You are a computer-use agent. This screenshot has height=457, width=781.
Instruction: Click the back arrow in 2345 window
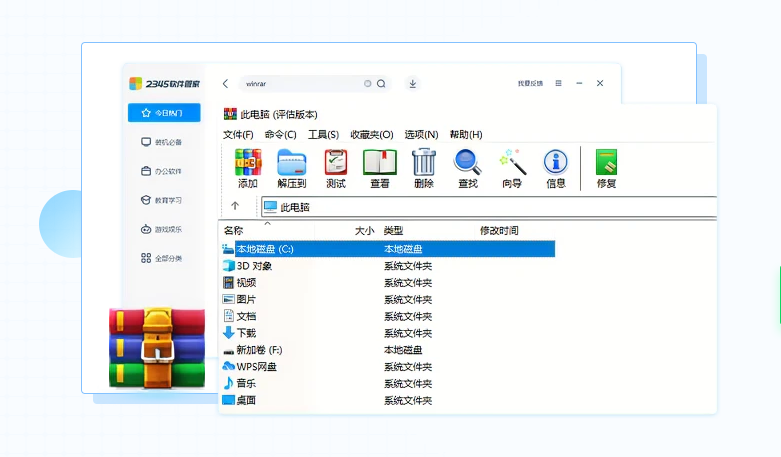[226, 84]
